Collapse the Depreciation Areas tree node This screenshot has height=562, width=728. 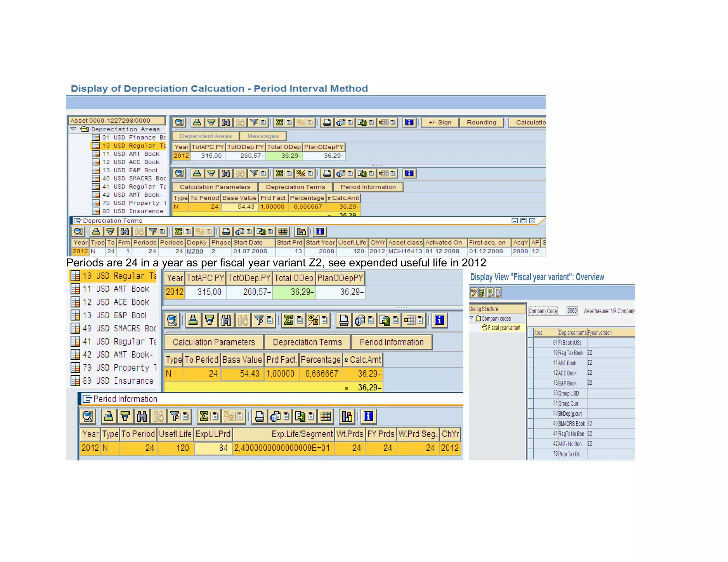(74, 129)
